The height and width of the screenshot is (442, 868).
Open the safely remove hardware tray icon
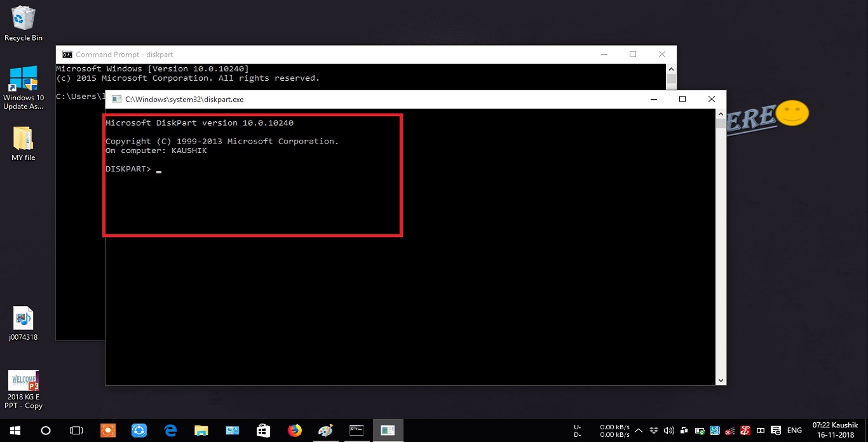(700, 431)
